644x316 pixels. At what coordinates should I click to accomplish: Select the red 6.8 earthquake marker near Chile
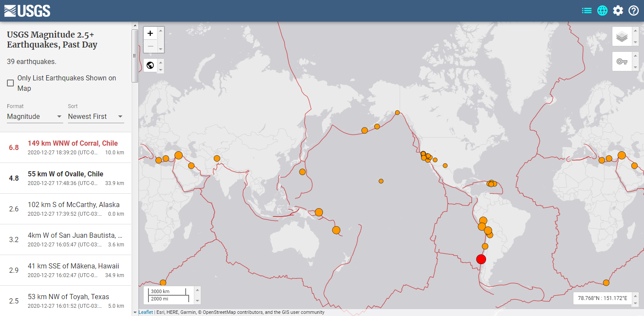pos(481,259)
